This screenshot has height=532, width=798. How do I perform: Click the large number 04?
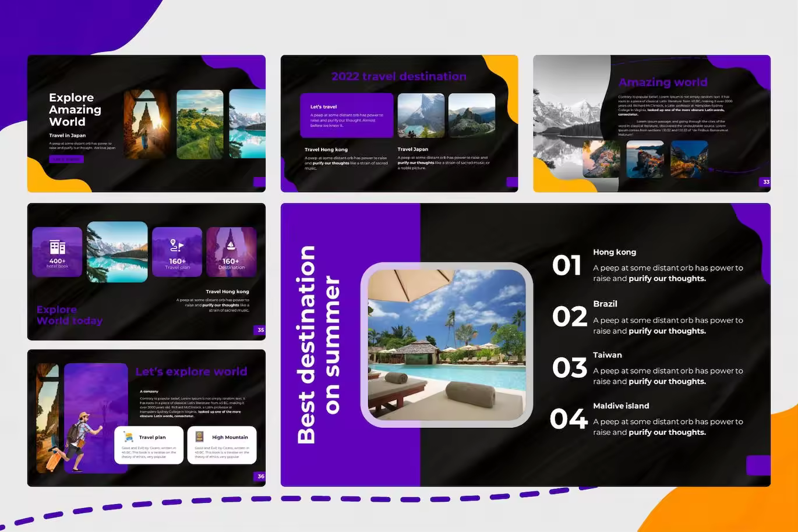pyautogui.click(x=569, y=419)
